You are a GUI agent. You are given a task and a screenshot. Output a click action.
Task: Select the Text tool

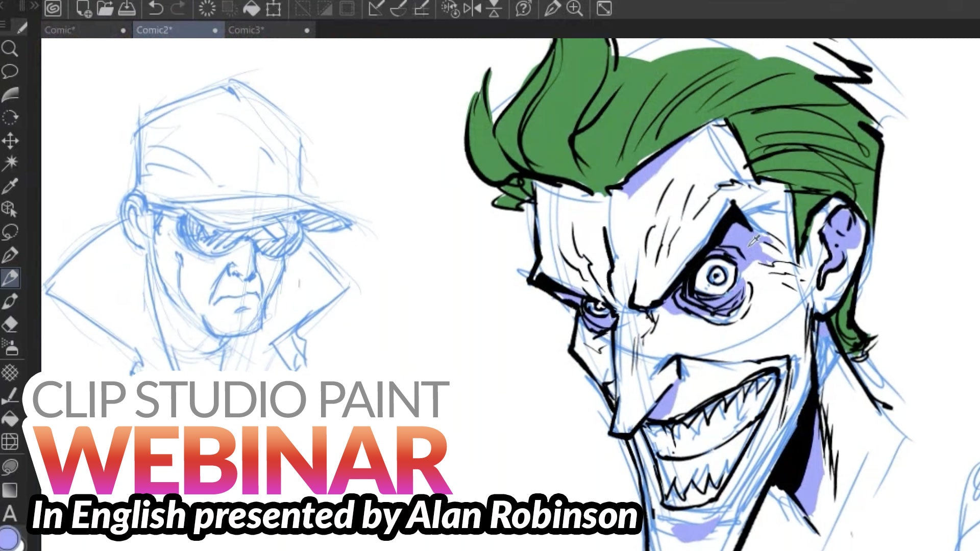coord(10,513)
